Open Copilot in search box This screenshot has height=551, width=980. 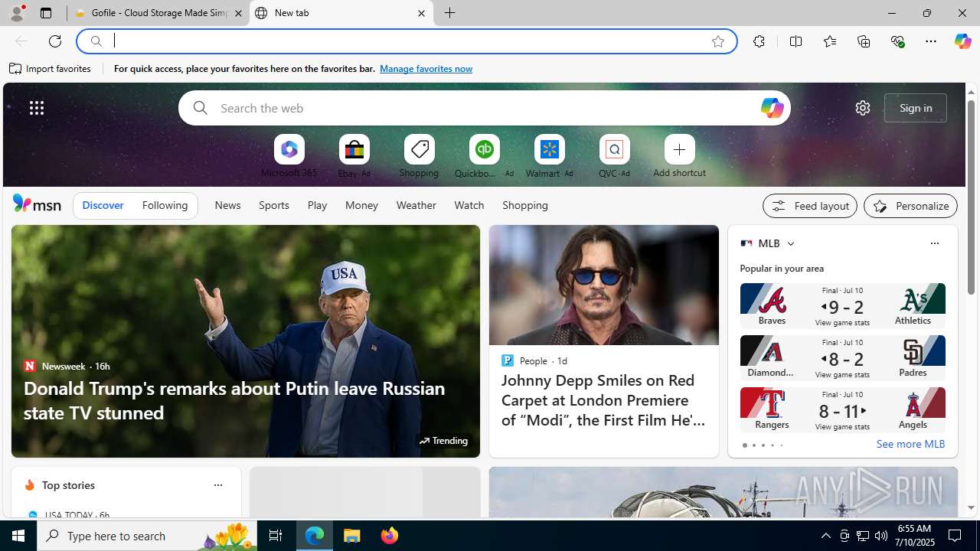(772, 108)
